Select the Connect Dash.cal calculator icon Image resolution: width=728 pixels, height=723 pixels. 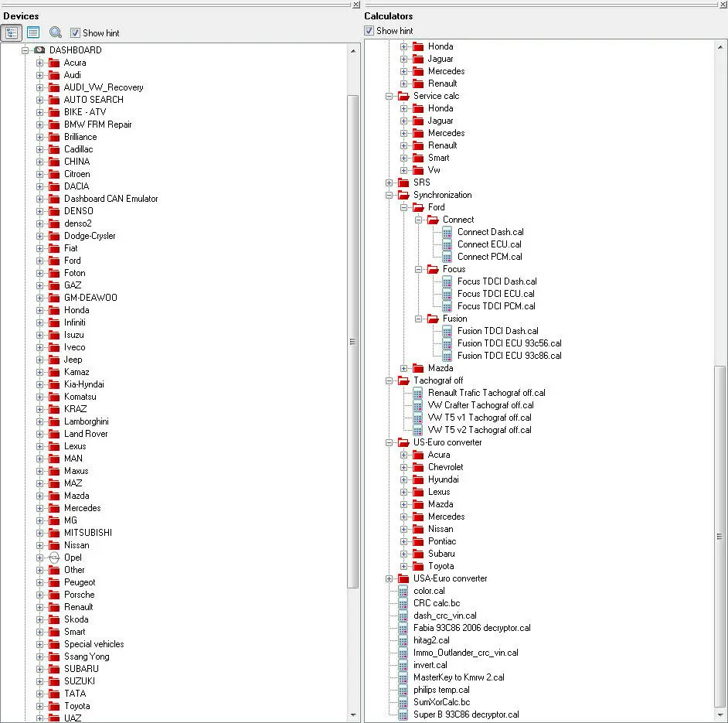pos(447,232)
